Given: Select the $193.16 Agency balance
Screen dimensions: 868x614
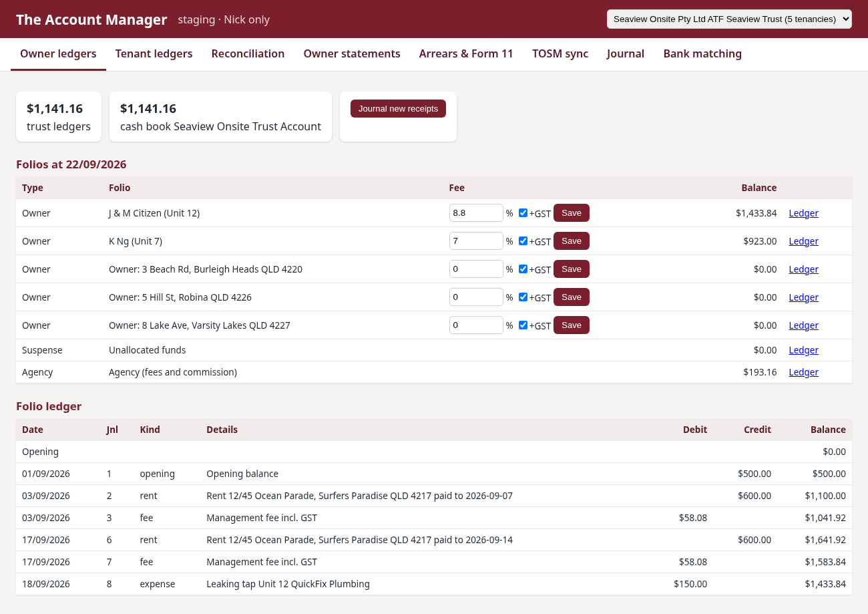Looking at the screenshot, I should point(760,372).
